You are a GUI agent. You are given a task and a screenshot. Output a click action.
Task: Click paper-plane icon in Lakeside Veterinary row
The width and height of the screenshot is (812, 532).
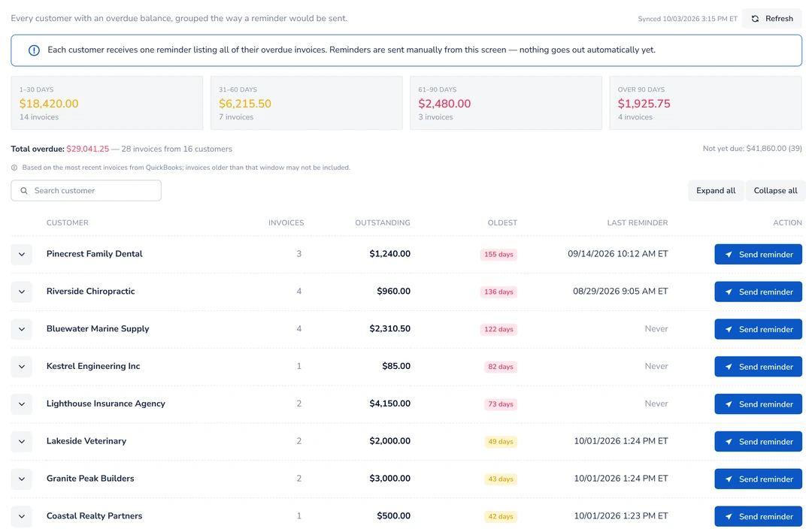click(x=729, y=441)
